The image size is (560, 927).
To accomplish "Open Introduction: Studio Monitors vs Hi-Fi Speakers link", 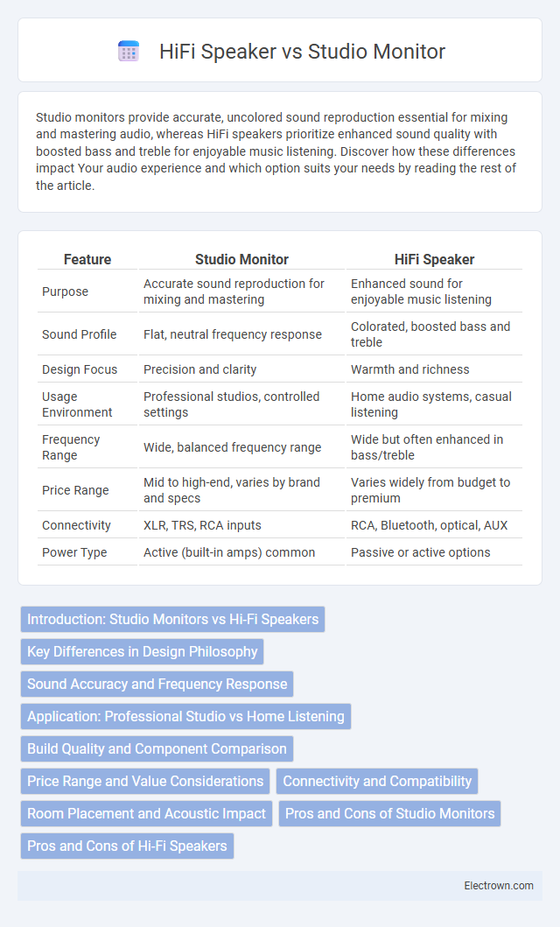I will click(172, 619).
